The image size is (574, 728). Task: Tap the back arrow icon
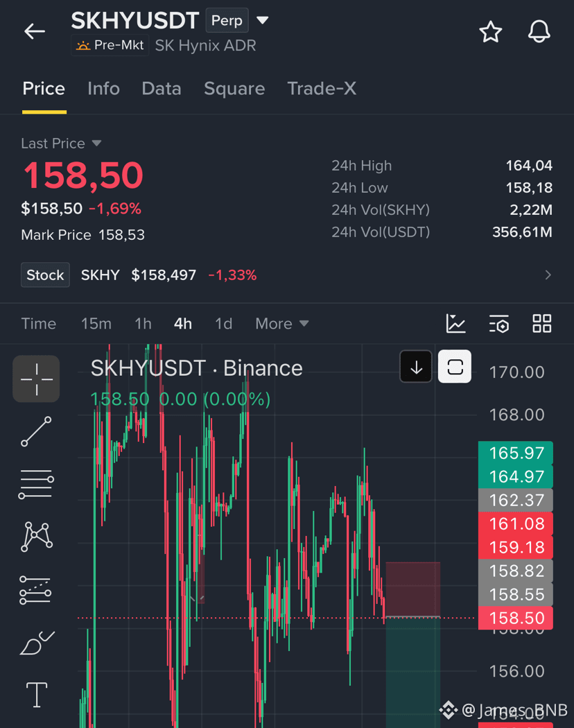35,32
